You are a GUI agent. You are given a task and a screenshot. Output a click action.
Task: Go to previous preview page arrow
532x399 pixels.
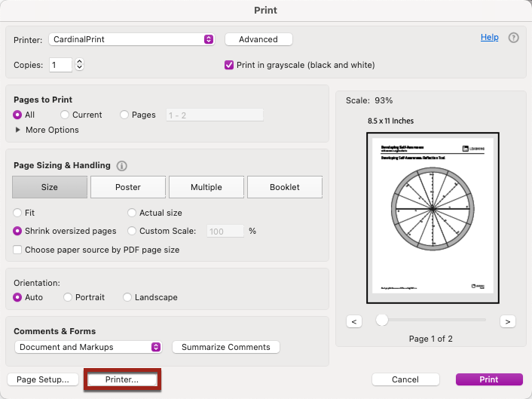354,321
